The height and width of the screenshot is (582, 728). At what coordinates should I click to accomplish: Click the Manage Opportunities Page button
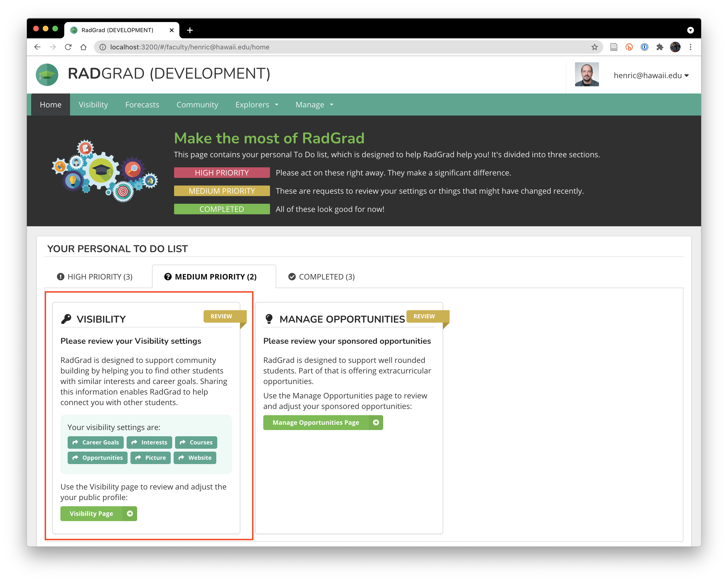(323, 422)
